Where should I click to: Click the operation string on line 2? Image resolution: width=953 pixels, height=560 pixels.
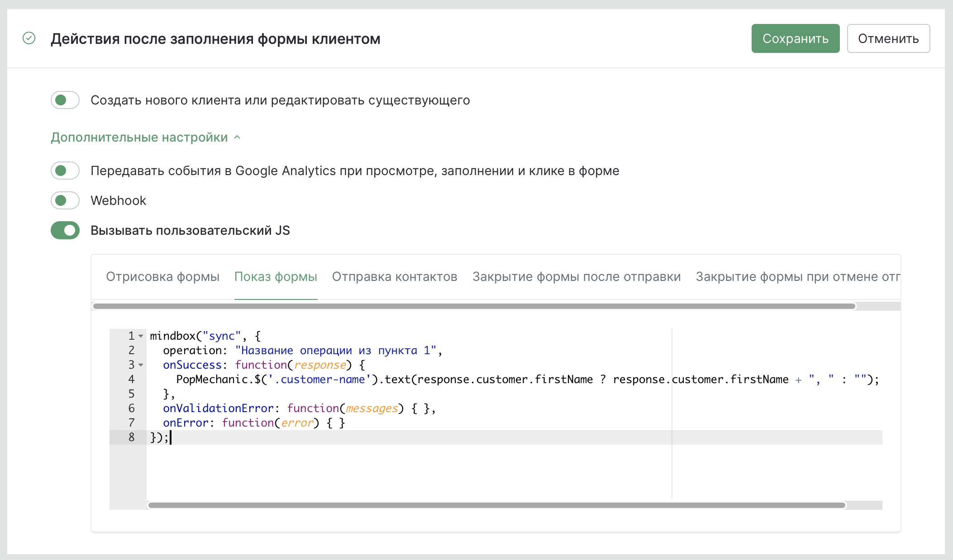[x=335, y=351]
